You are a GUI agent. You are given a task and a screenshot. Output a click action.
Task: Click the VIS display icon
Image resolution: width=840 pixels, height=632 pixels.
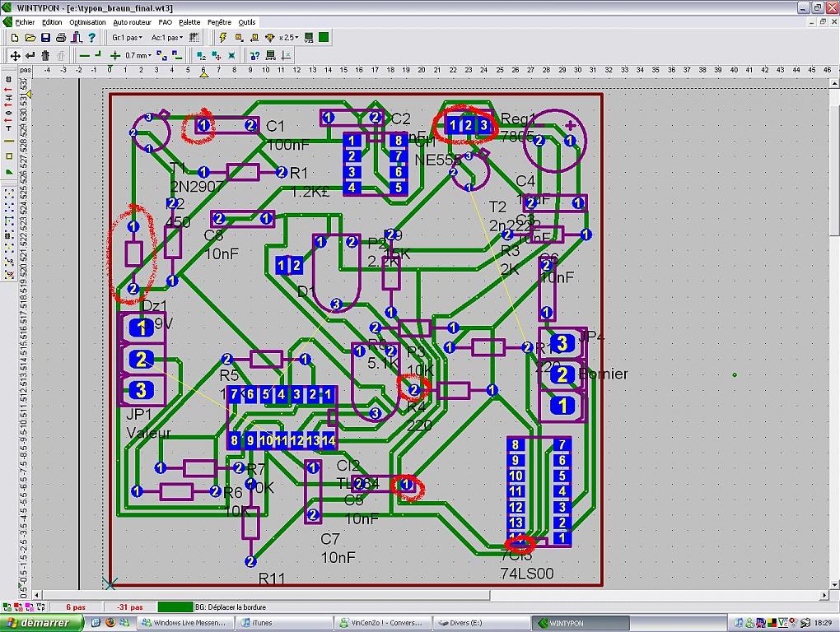click(x=309, y=38)
